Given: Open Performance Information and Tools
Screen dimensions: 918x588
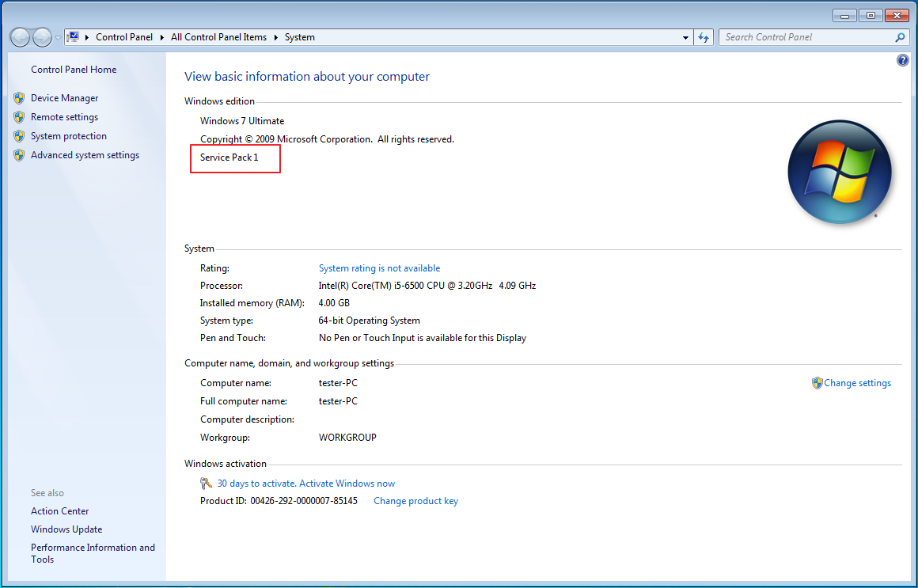Looking at the screenshot, I should [93, 553].
